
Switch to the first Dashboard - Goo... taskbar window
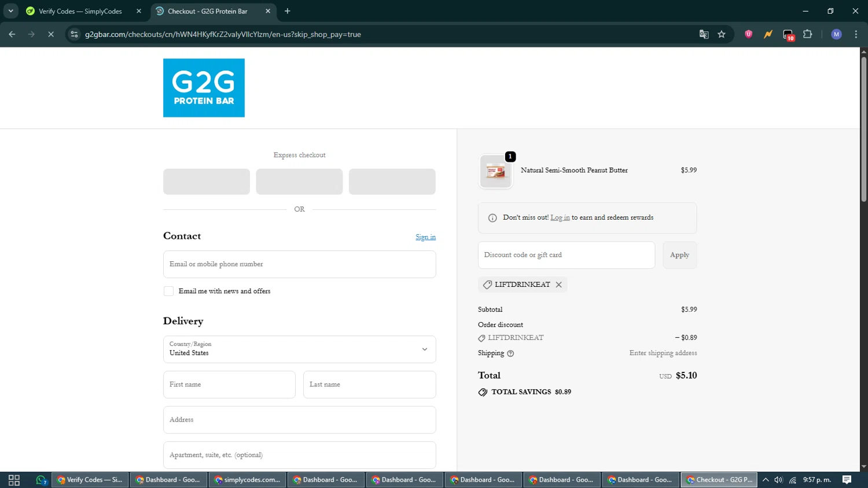pyautogui.click(x=168, y=480)
